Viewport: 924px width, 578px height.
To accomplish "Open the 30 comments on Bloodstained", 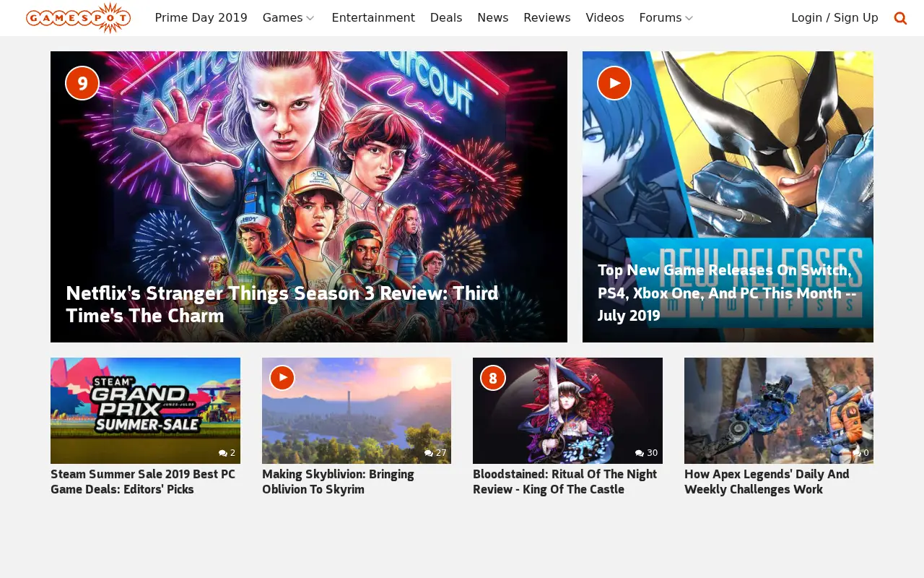I will [x=646, y=453].
